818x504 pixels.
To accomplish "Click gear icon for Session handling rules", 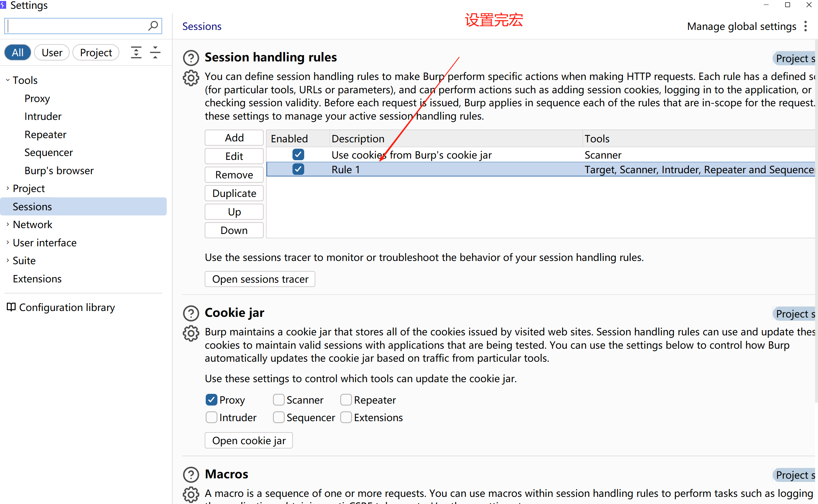I will 191,78.
